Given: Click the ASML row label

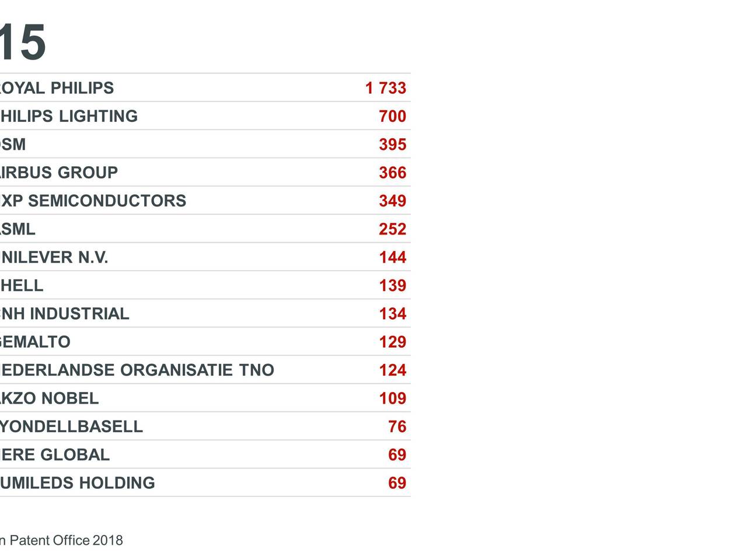Looking at the screenshot, I should point(18,229).
